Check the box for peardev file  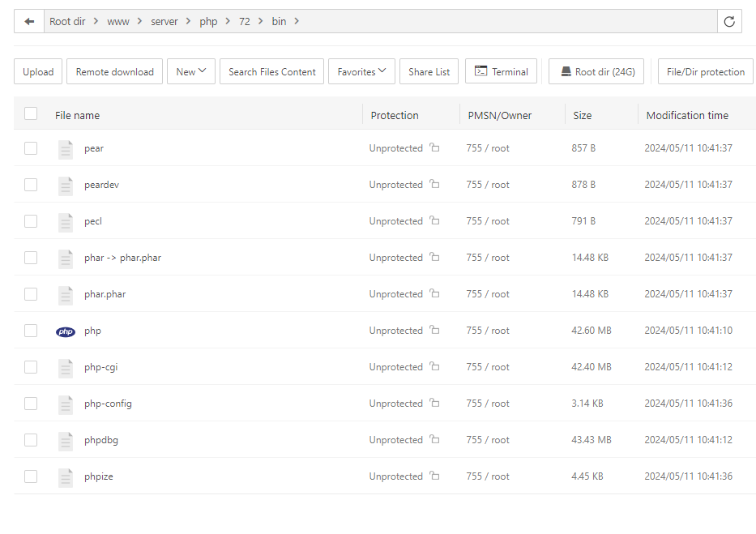click(x=31, y=185)
